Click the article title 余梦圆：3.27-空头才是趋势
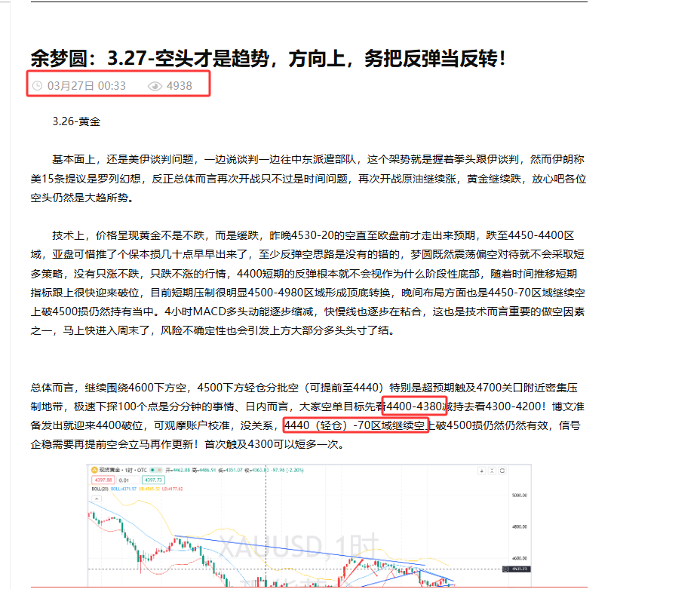700x589 pixels. [268, 58]
